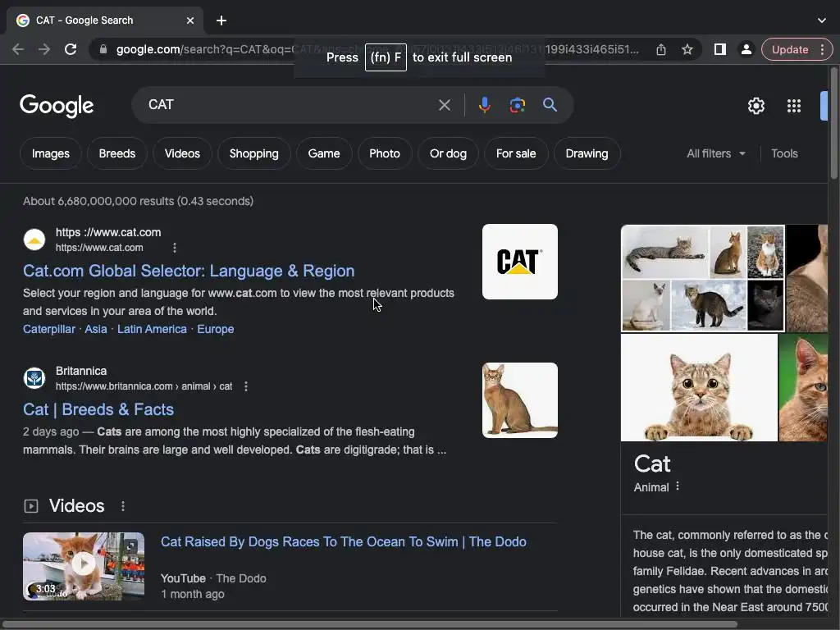Click the lock icon in address bar

point(103,50)
